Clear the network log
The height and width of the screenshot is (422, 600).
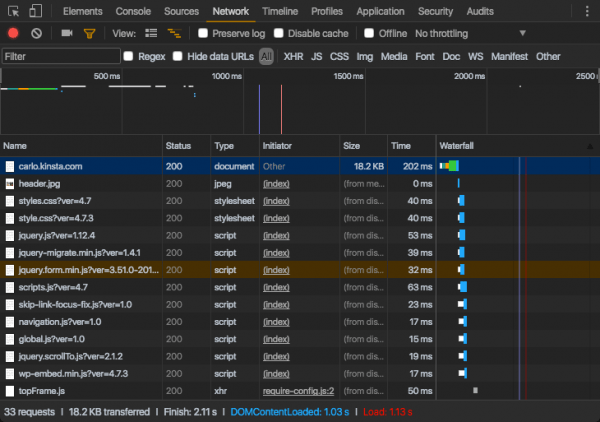coord(36,33)
